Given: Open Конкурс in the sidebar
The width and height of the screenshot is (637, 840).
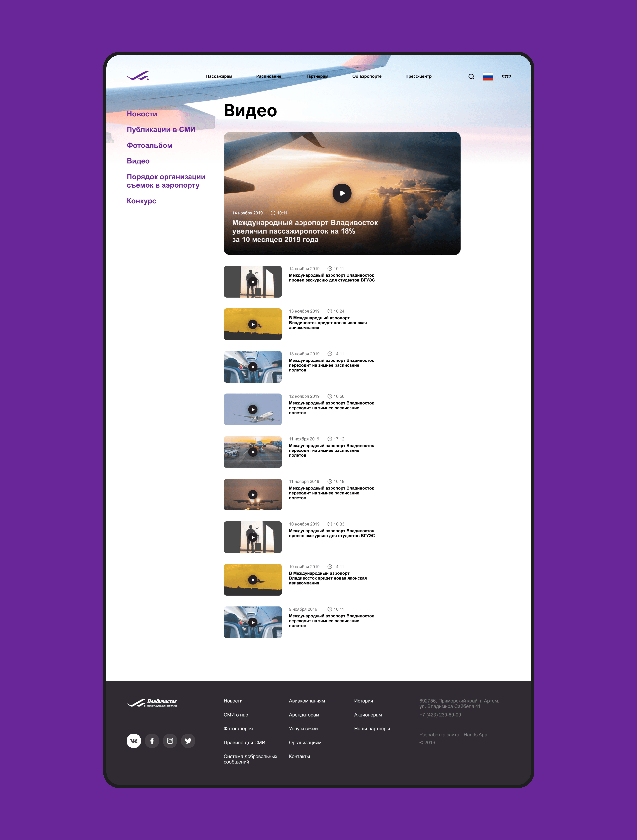Looking at the screenshot, I should (x=141, y=201).
